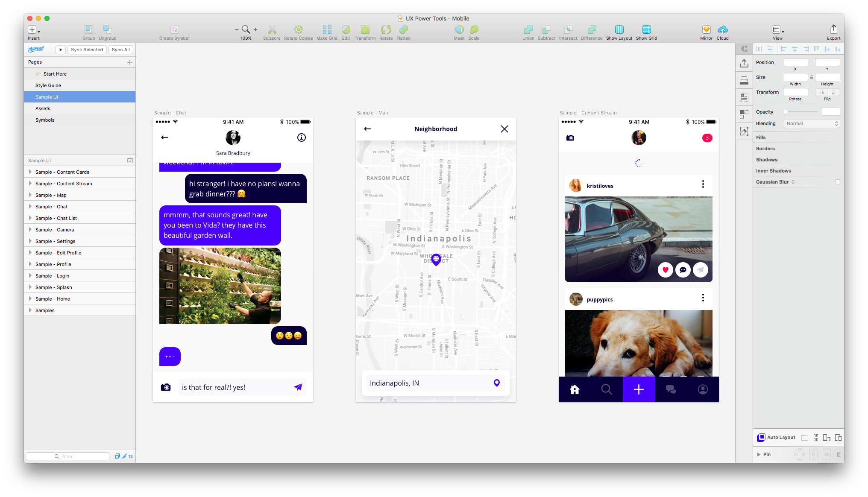
Task: Enable the Gaussian Blur checkbox
Action: pos(837,182)
